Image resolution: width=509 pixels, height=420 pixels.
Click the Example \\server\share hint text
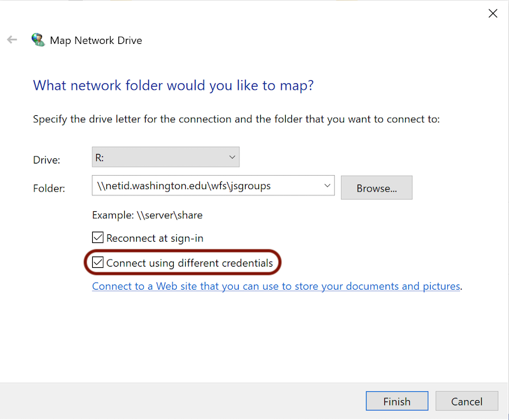(x=147, y=215)
